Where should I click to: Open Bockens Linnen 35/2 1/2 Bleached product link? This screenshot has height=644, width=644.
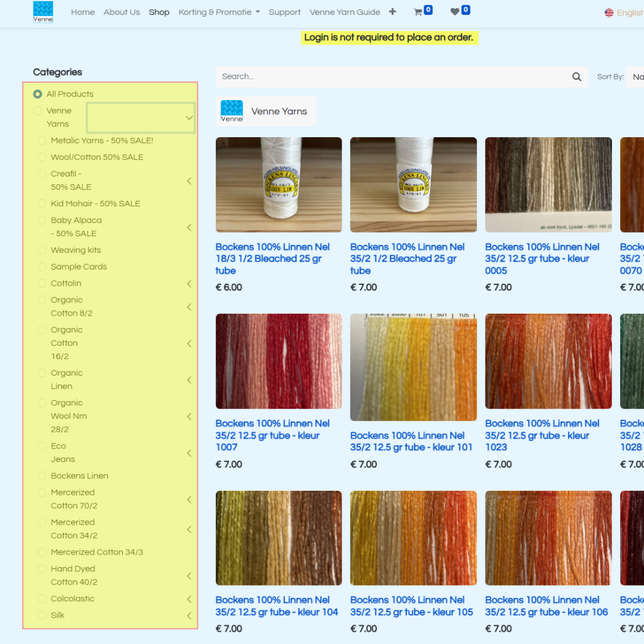407,258
